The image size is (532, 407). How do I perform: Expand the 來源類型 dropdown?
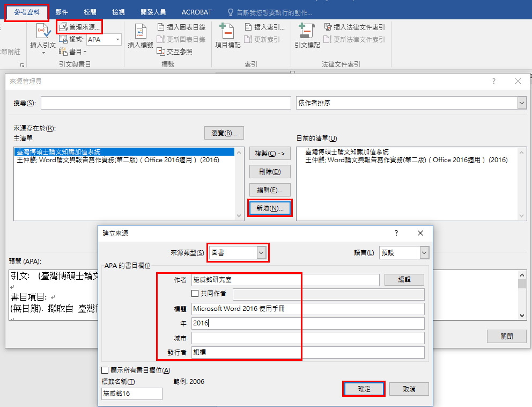click(261, 252)
